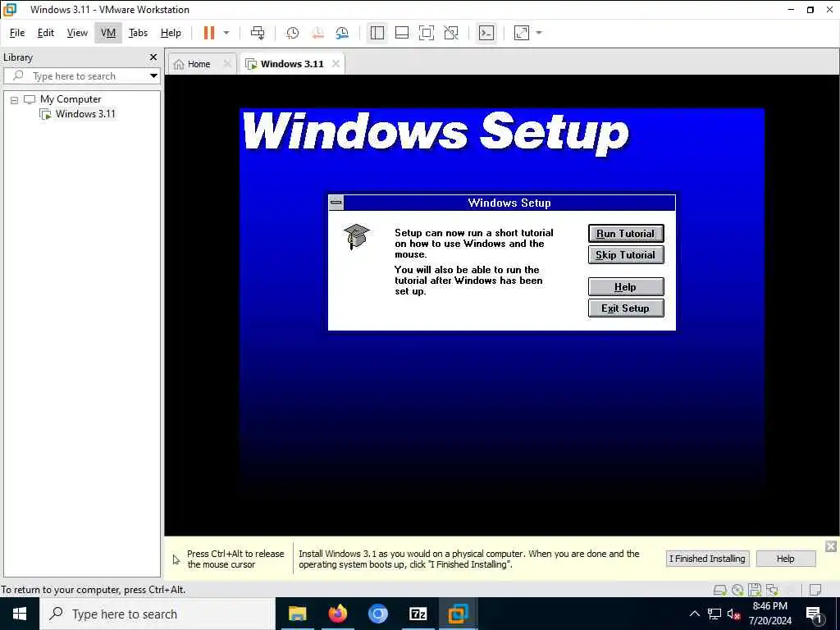Viewport: 840px width, 630px height.
Task: Open the VM menu
Action: tap(108, 33)
